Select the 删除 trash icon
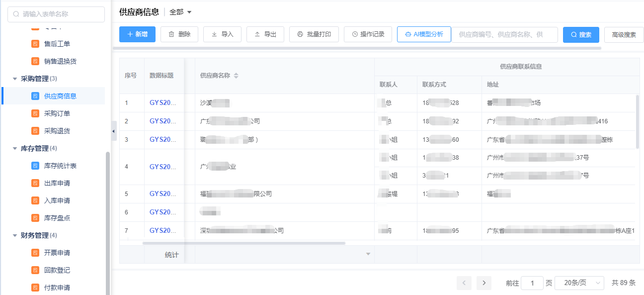Viewport: 644px width, 295px height. click(x=171, y=34)
